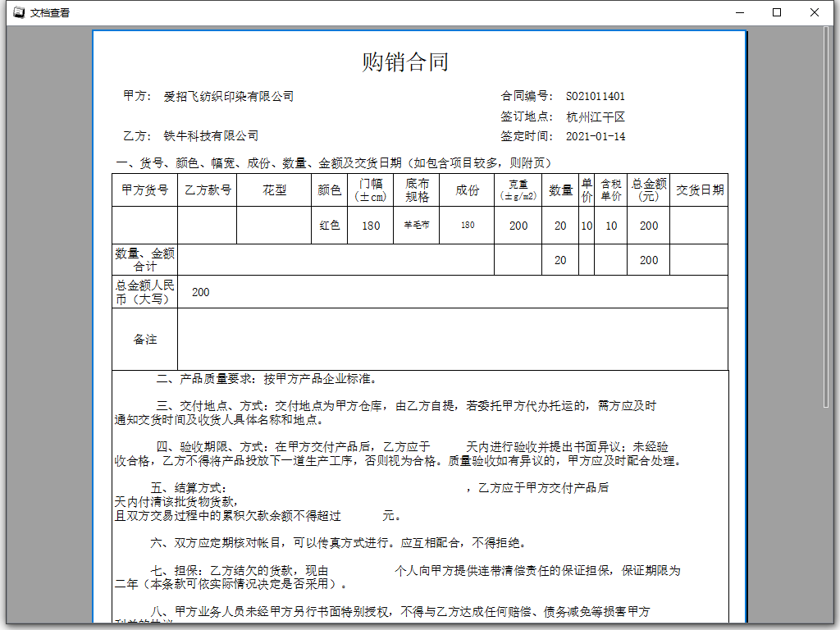
Task: Click value 200 under 克重 column
Action: 518,226
